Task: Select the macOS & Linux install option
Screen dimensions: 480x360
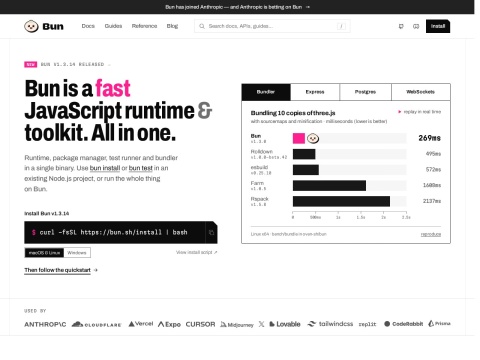Action: (44, 253)
